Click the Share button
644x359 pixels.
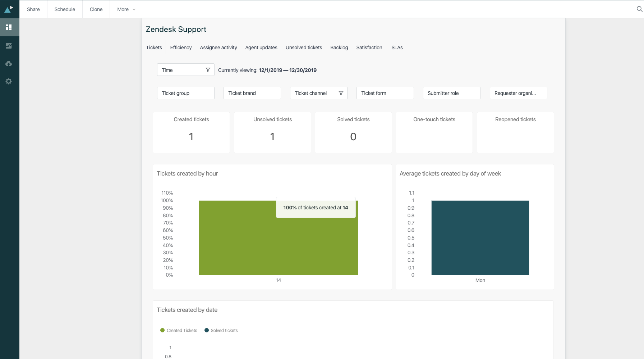click(x=33, y=9)
